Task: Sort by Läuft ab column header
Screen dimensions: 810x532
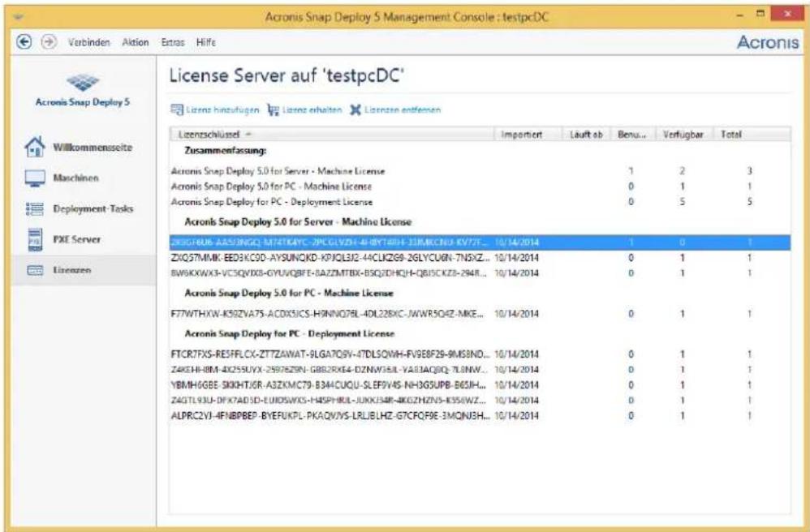Action: (586, 134)
